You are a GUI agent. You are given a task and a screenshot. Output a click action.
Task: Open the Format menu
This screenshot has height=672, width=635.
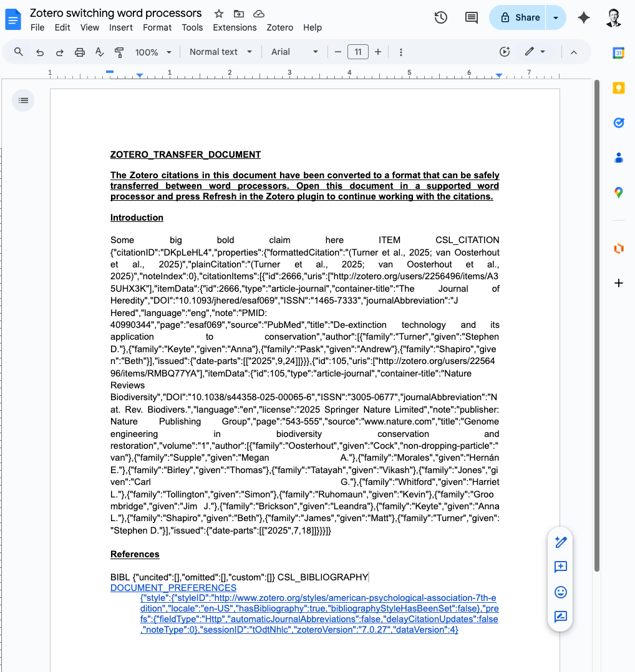pyautogui.click(x=157, y=27)
